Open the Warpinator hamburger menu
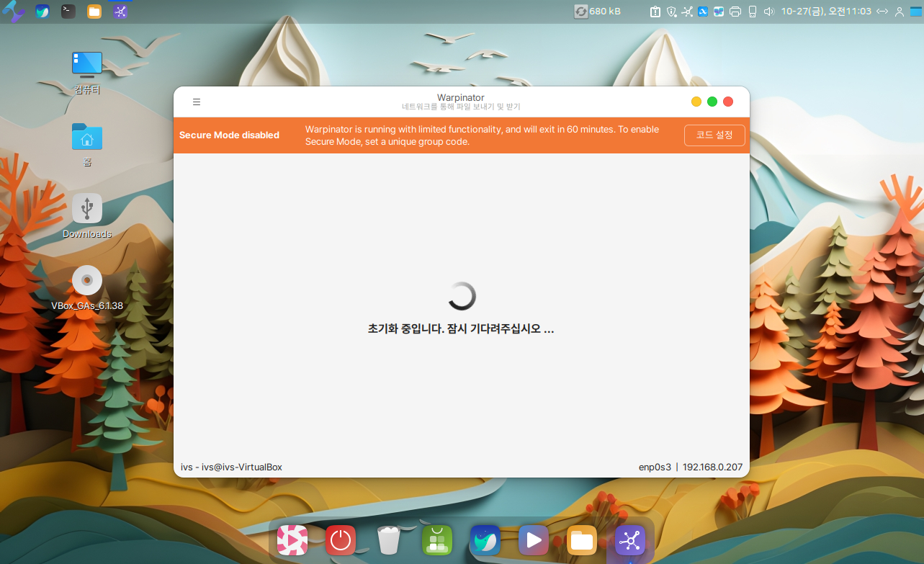Viewport: 924px width, 564px height. (197, 102)
